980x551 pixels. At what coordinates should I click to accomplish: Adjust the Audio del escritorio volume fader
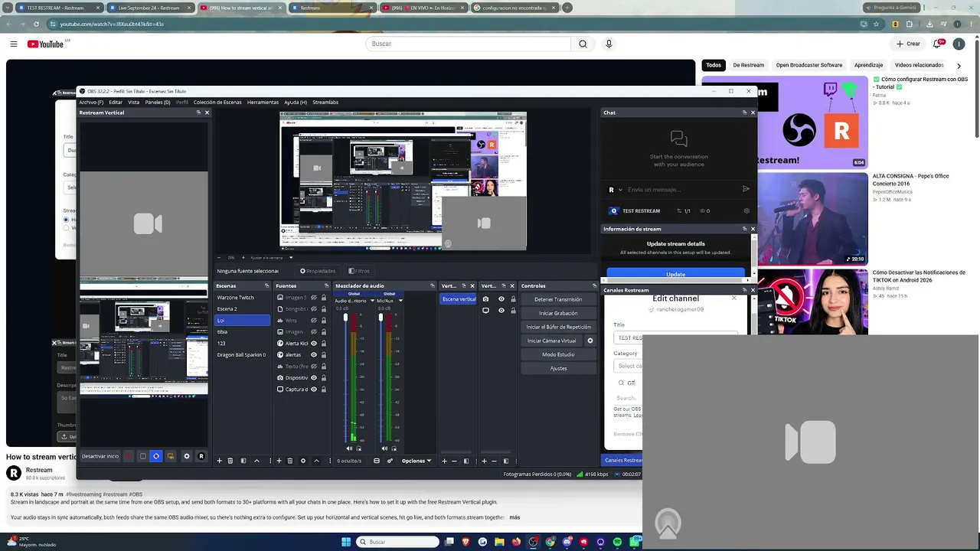pyautogui.click(x=346, y=317)
